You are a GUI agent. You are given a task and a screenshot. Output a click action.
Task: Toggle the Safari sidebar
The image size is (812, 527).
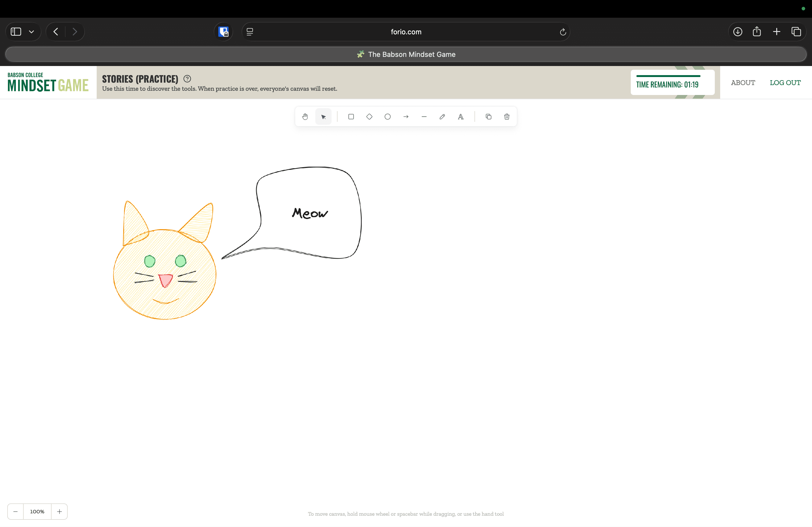click(16, 32)
